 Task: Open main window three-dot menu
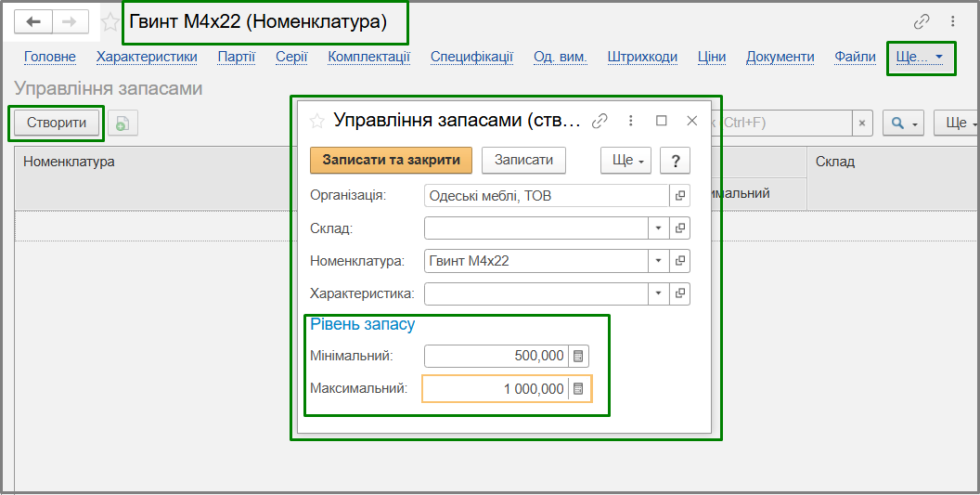coord(953,22)
